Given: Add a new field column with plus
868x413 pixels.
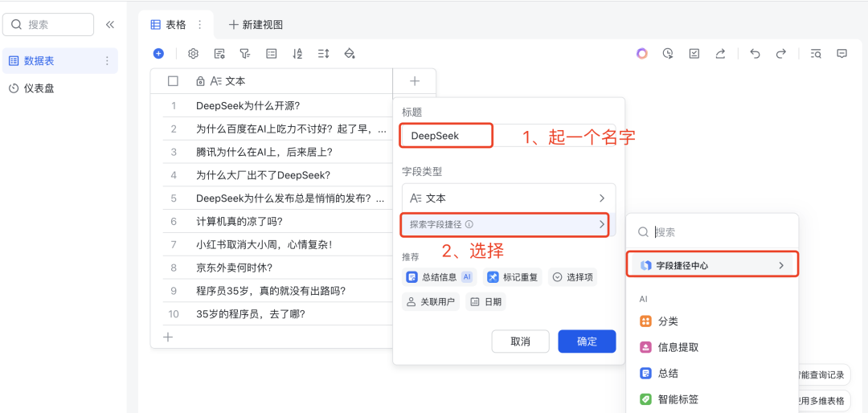Looking at the screenshot, I should click(415, 81).
